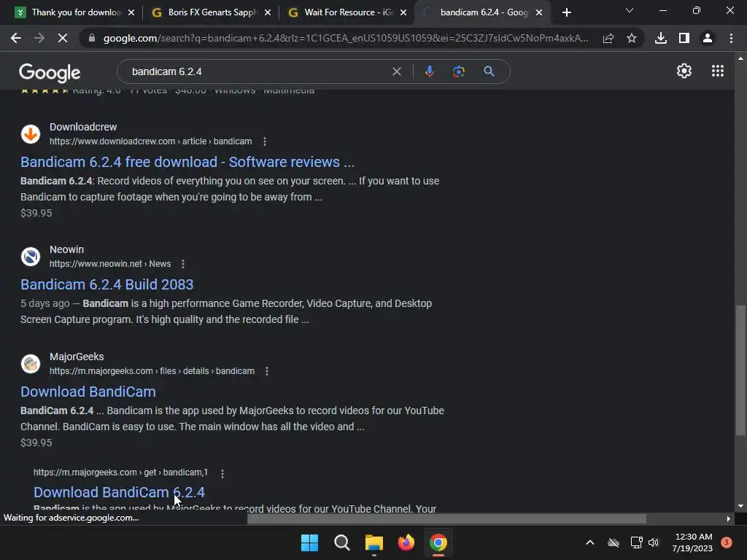Show hidden system tray icons
Viewport: 747px width, 560px height.
coord(589,542)
